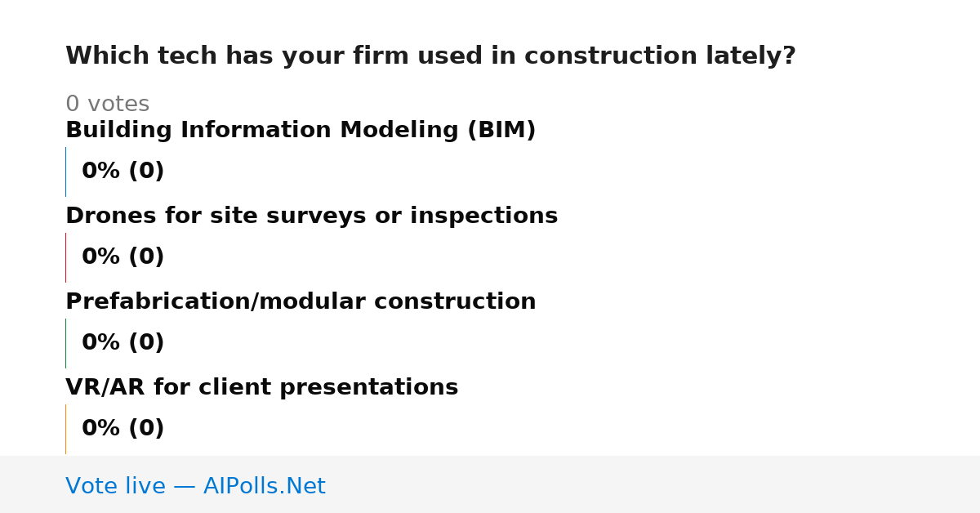Open the Vote live — AIPolls.Net link

click(x=195, y=486)
